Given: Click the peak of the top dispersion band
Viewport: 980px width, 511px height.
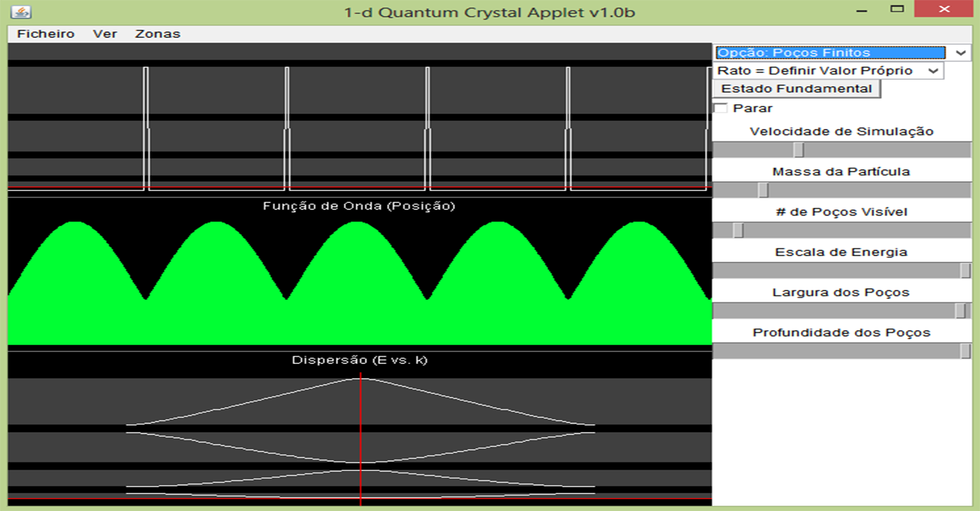Looking at the screenshot, I should [x=360, y=379].
